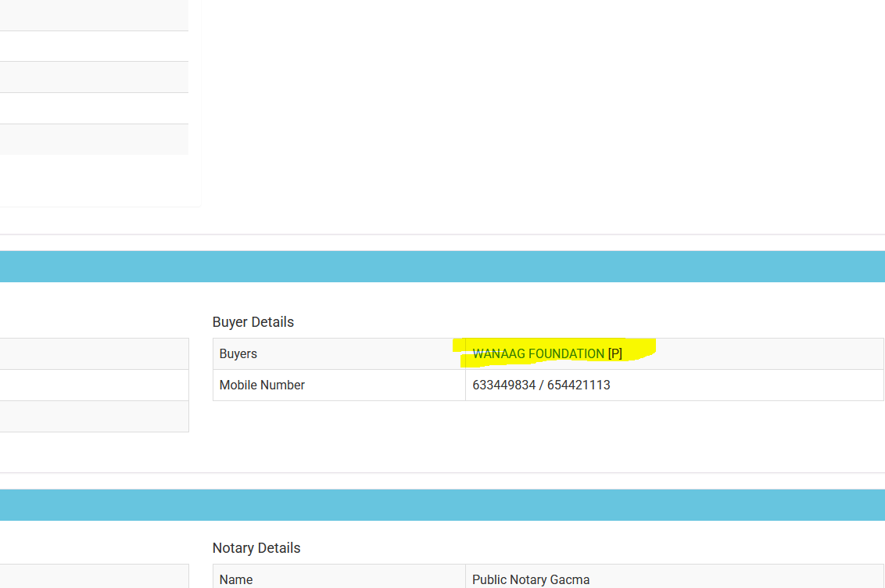Click the Notary Details heading
The width and height of the screenshot is (885, 588).
coord(256,548)
